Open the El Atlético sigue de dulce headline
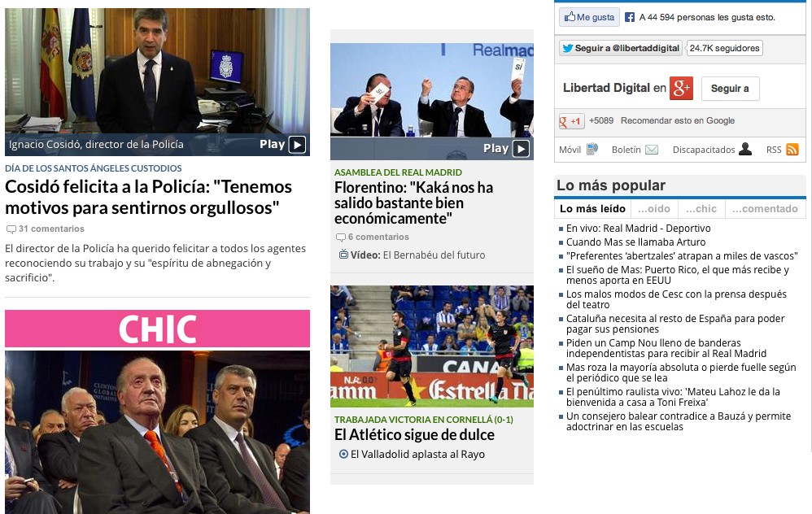 414,435
